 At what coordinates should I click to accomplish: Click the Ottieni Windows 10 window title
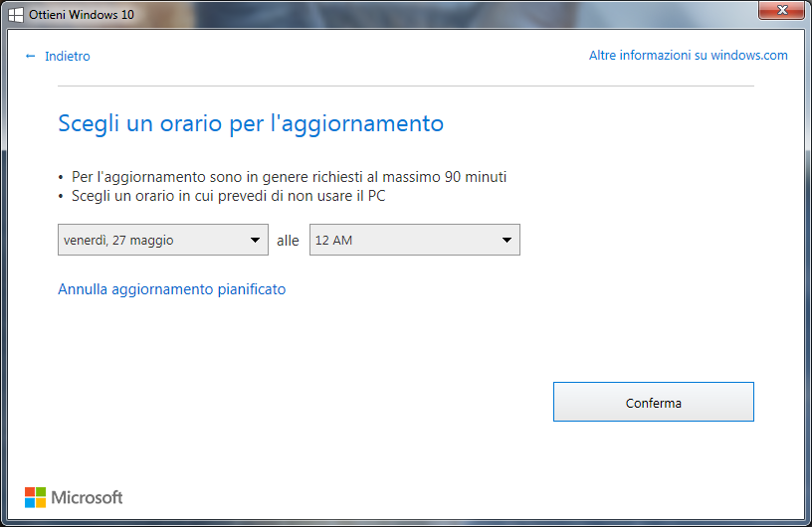pyautogui.click(x=82, y=15)
